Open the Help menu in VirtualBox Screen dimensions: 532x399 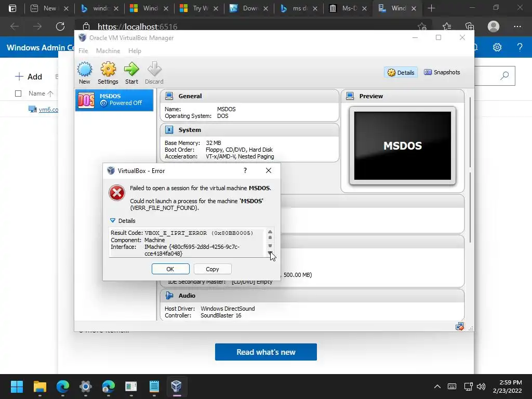click(135, 51)
